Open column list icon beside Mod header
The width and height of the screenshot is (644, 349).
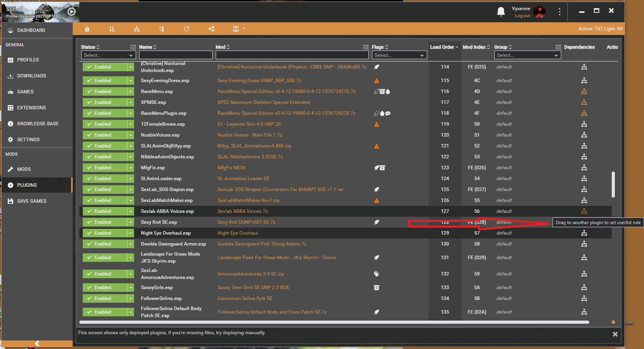point(366,47)
